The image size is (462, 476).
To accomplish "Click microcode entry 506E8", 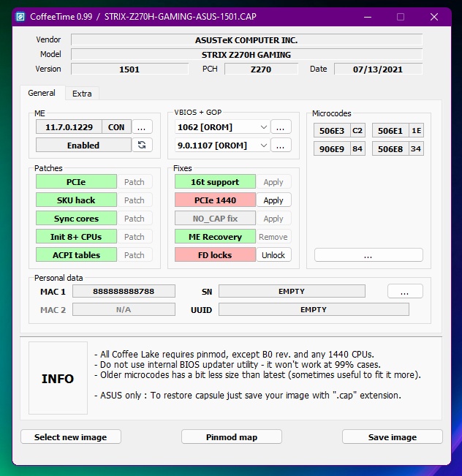I will [x=390, y=148].
